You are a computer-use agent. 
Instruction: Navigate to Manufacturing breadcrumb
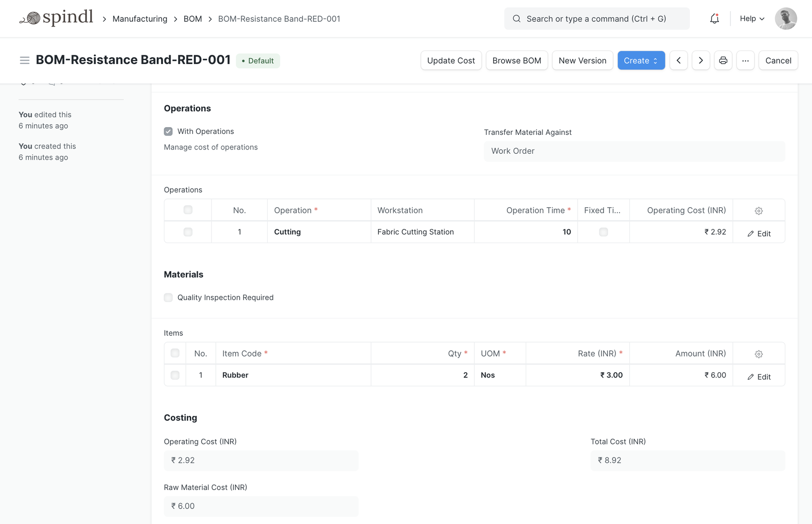click(x=140, y=19)
